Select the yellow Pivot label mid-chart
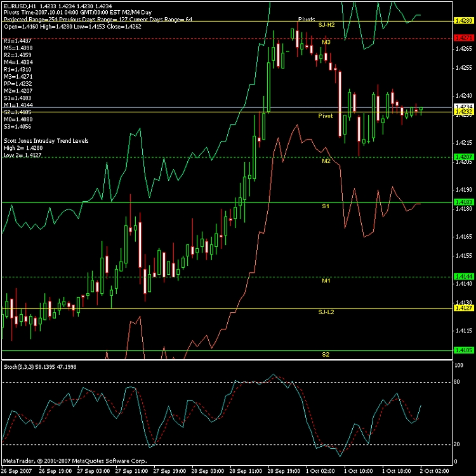The height and width of the screenshot is (476, 476). click(x=326, y=116)
